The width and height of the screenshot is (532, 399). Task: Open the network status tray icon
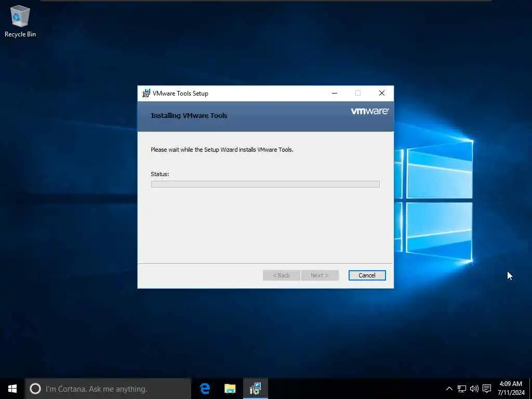[461, 389]
